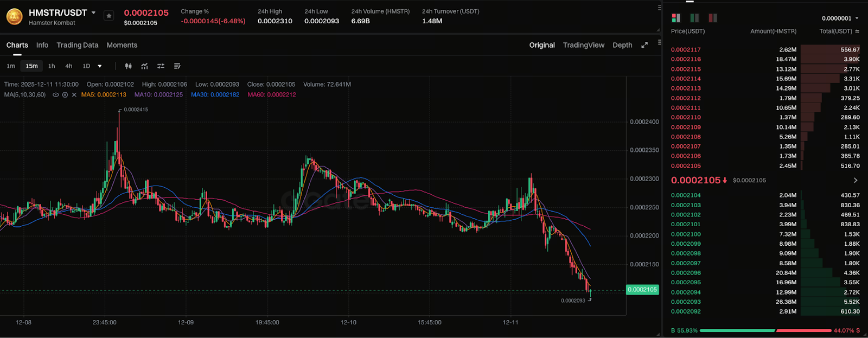Click total 556.67 in top ask row

(850, 49)
